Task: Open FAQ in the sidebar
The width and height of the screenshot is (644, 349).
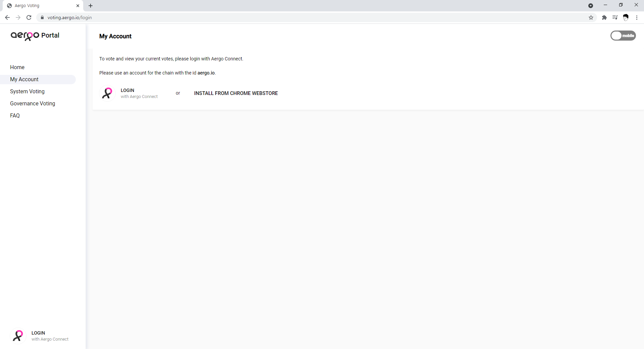Action: [x=15, y=115]
